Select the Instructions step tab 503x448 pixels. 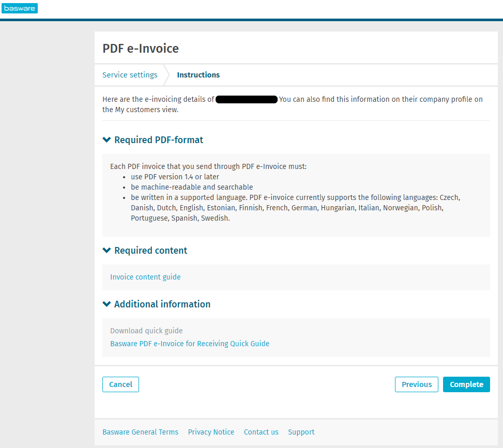pos(198,75)
